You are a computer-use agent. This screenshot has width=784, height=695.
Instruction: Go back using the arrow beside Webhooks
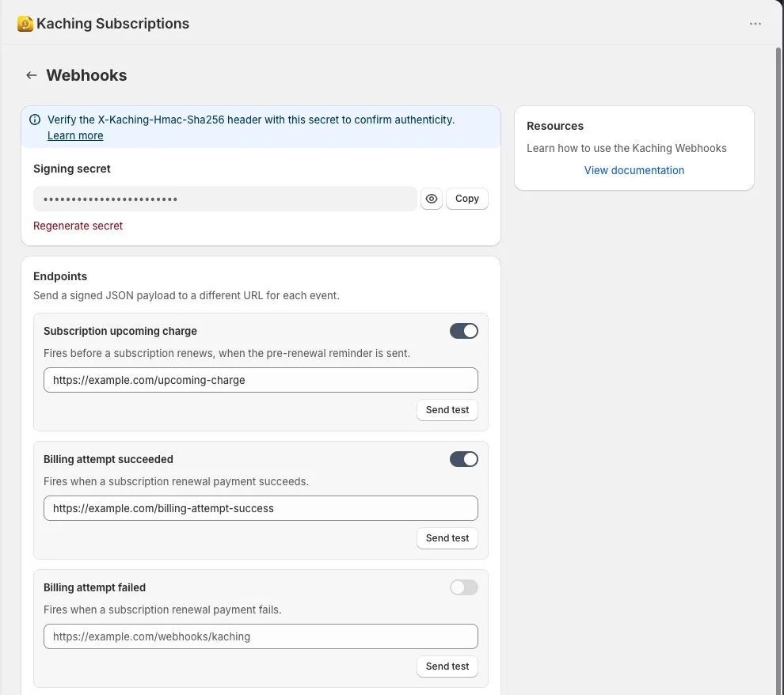[x=32, y=75]
